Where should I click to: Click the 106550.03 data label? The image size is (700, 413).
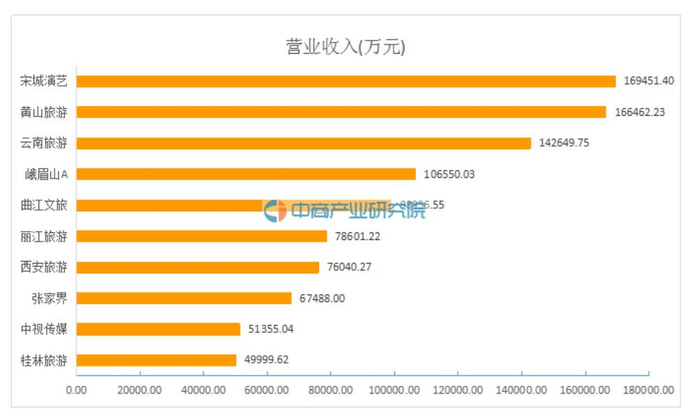click(x=449, y=174)
